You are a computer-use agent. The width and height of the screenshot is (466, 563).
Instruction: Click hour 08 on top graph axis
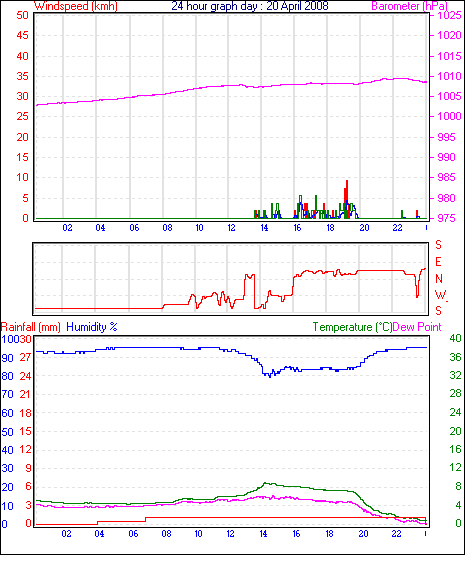(x=167, y=228)
